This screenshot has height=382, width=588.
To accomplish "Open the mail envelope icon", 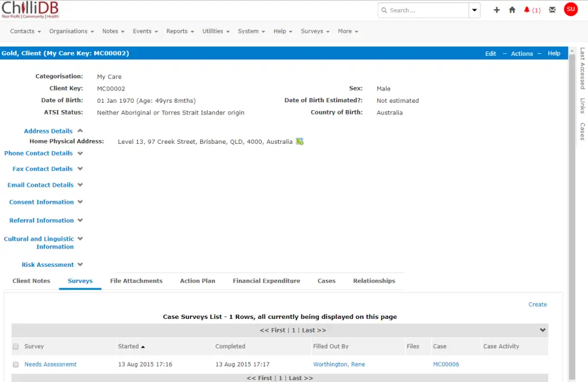I will (552, 10).
